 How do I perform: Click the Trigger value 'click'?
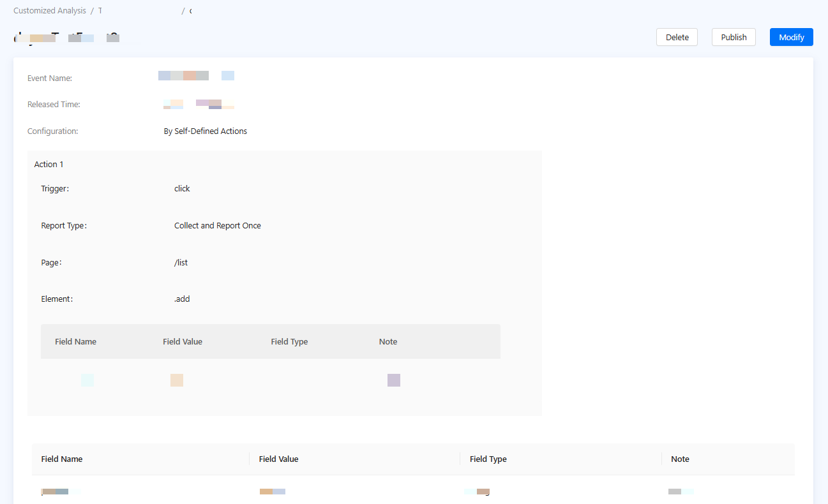point(182,188)
